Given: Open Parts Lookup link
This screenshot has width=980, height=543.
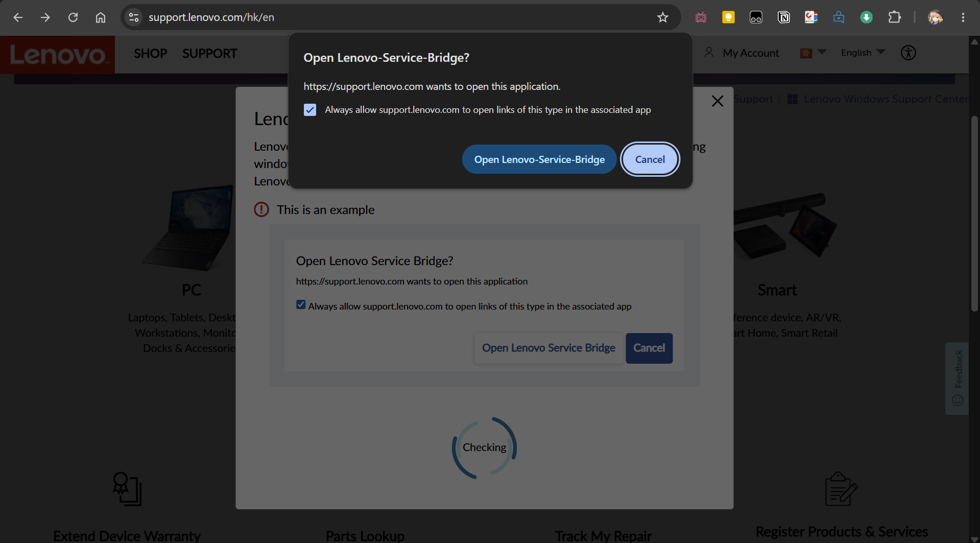Looking at the screenshot, I should tap(365, 536).
